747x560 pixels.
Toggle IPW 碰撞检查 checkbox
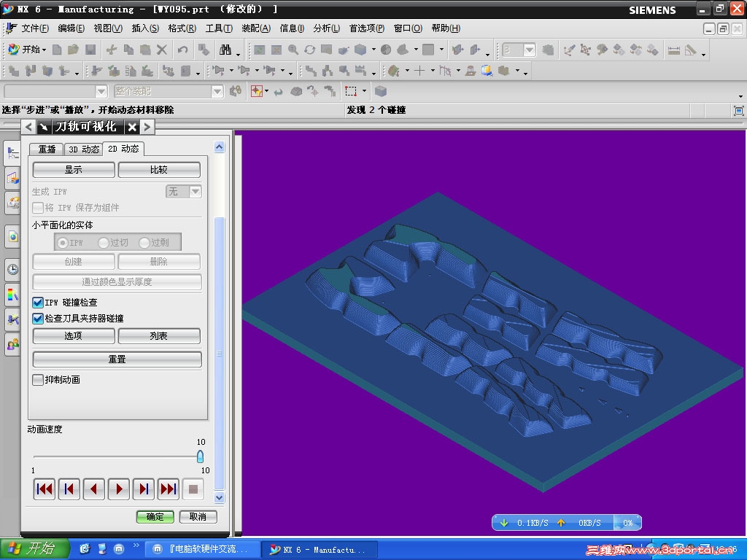point(38,303)
